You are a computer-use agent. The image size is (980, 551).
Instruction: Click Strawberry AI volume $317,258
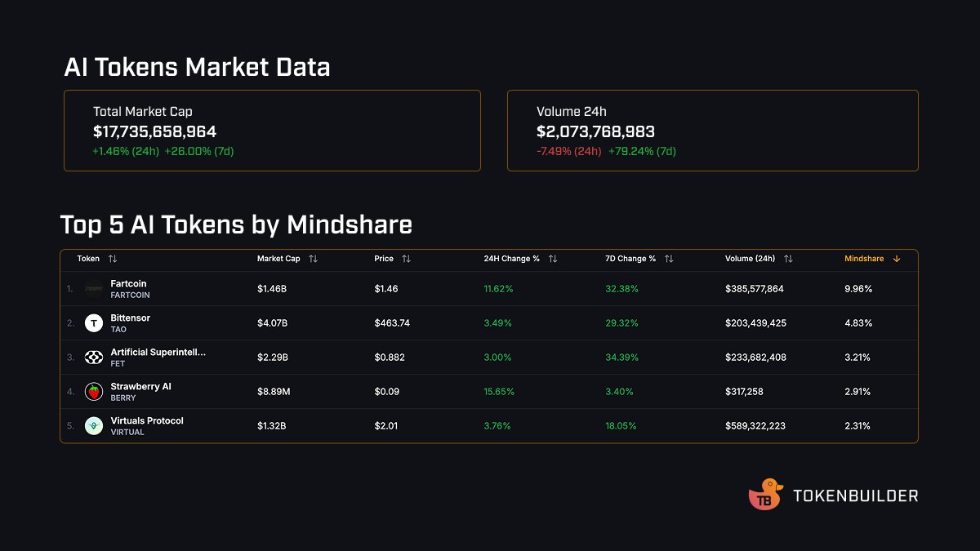point(744,392)
